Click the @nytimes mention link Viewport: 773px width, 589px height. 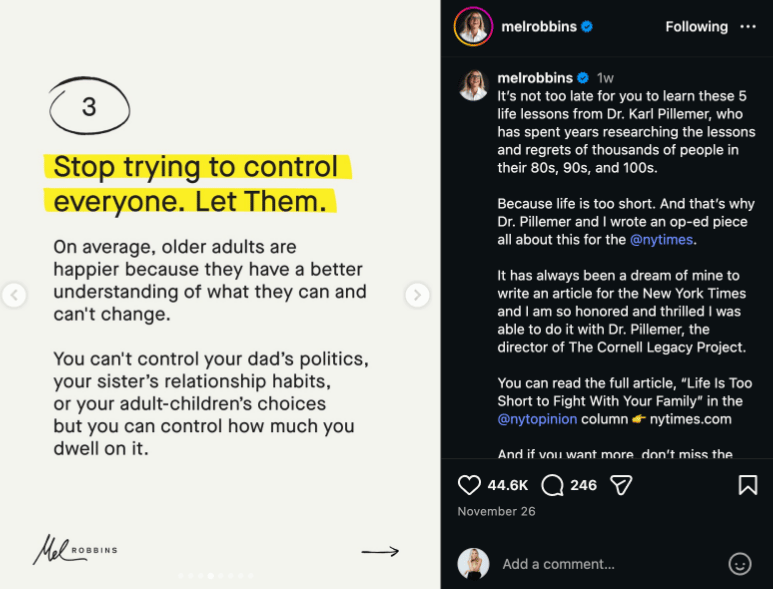pyautogui.click(x=661, y=240)
